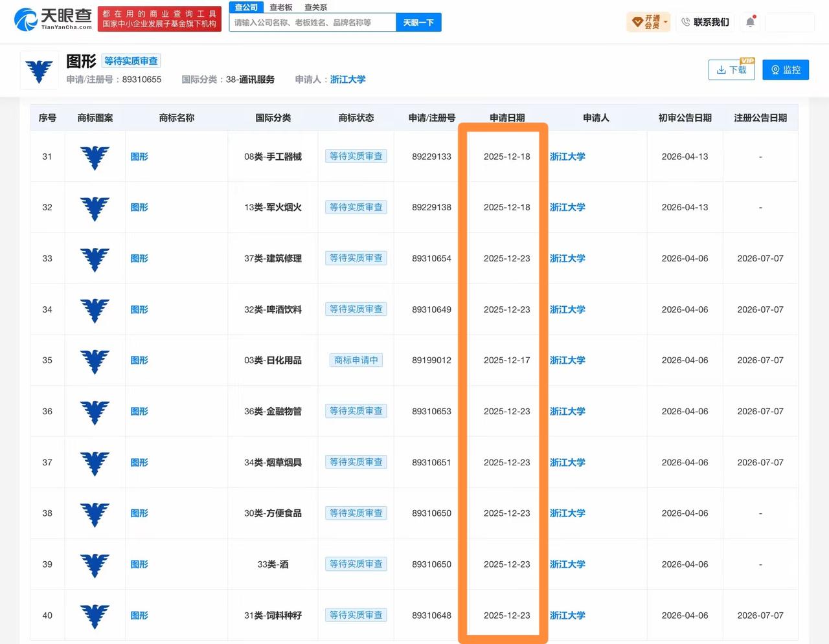Click 浙江大学 applicant link in row 40
The width and height of the screenshot is (829, 644).
tap(567, 616)
